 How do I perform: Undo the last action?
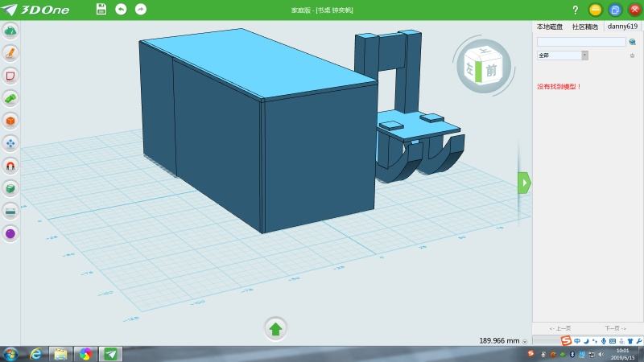pyautogui.click(x=121, y=9)
